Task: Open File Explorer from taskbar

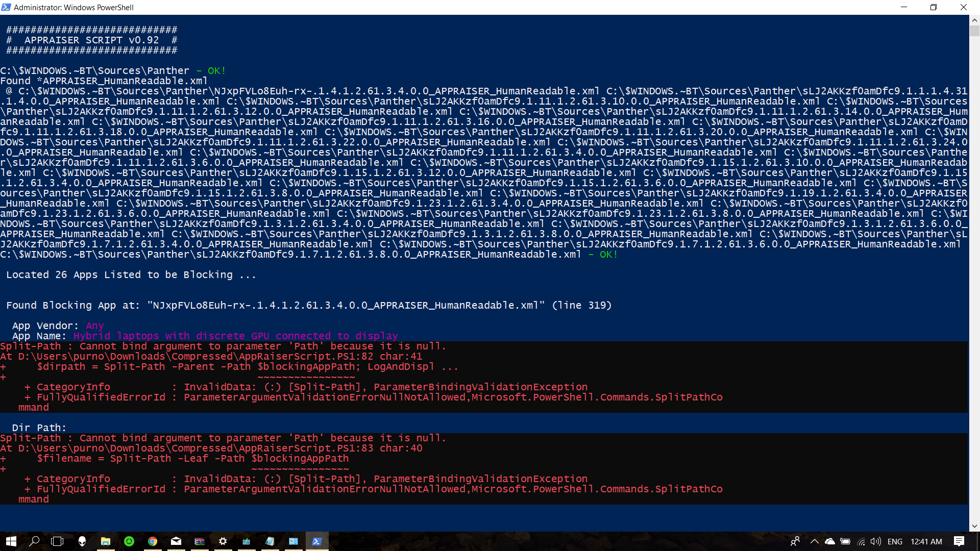Action: pyautogui.click(x=106, y=541)
